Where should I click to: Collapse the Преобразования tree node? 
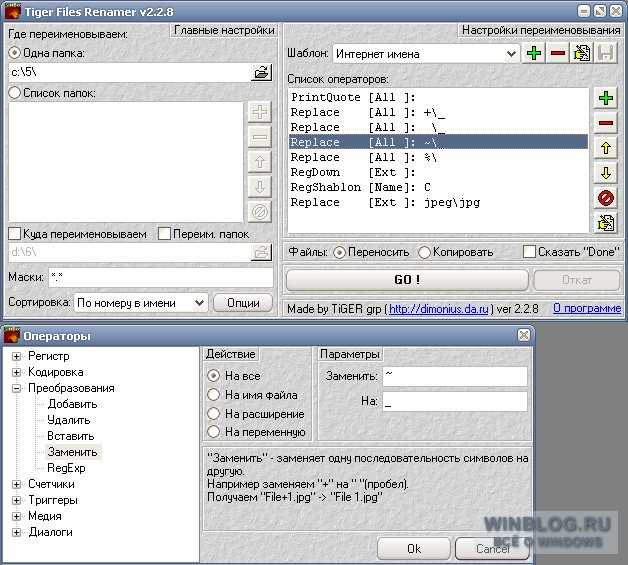16,388
